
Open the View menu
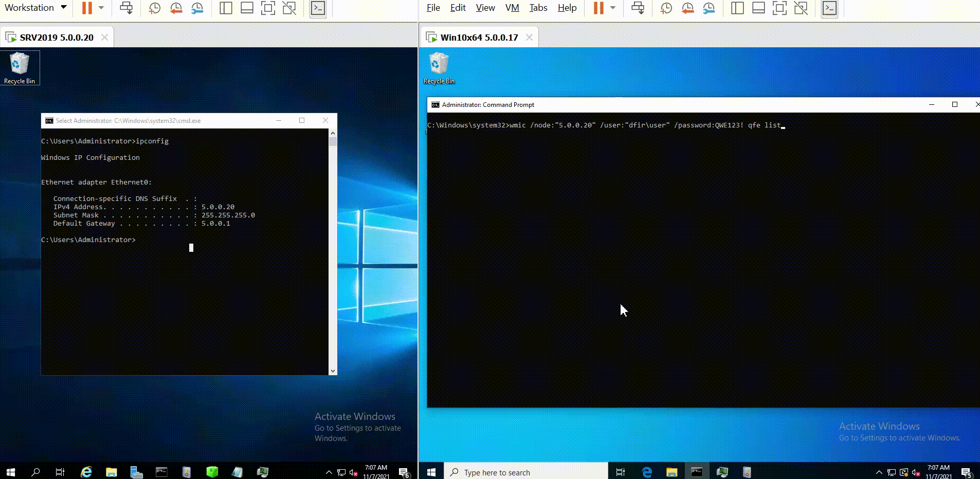click(x=485, y=8)
